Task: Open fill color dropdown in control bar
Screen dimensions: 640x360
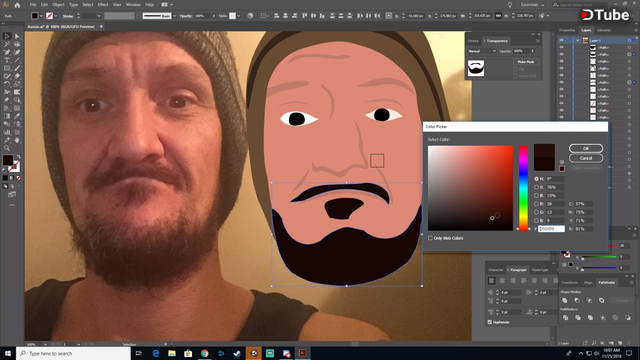Action: pos(41,16)
